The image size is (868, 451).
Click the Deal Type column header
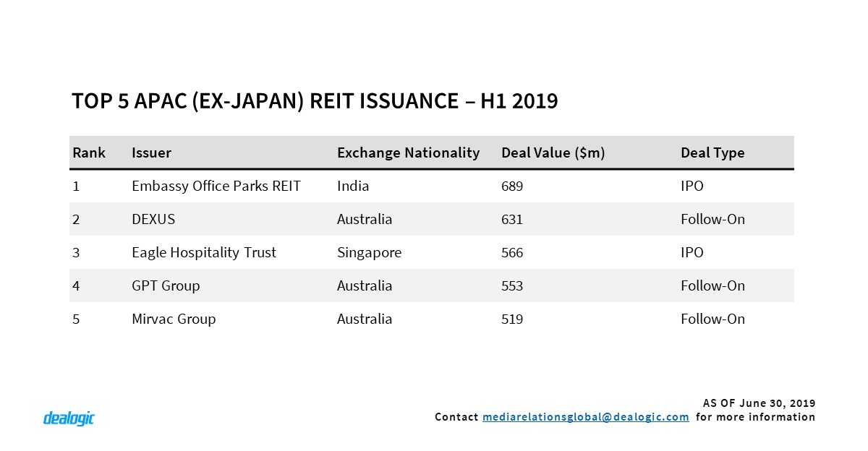[712, 153]
